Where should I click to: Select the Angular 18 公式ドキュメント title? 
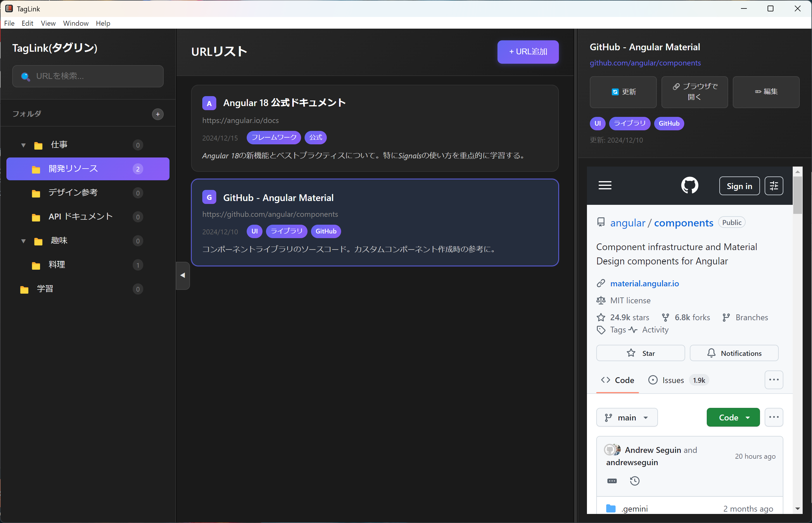[x=284, y=103]
